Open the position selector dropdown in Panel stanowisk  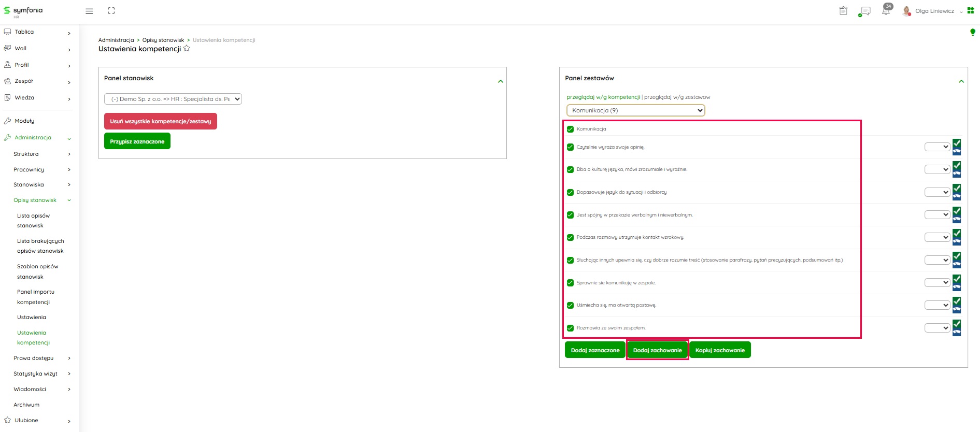coord(173,99)
